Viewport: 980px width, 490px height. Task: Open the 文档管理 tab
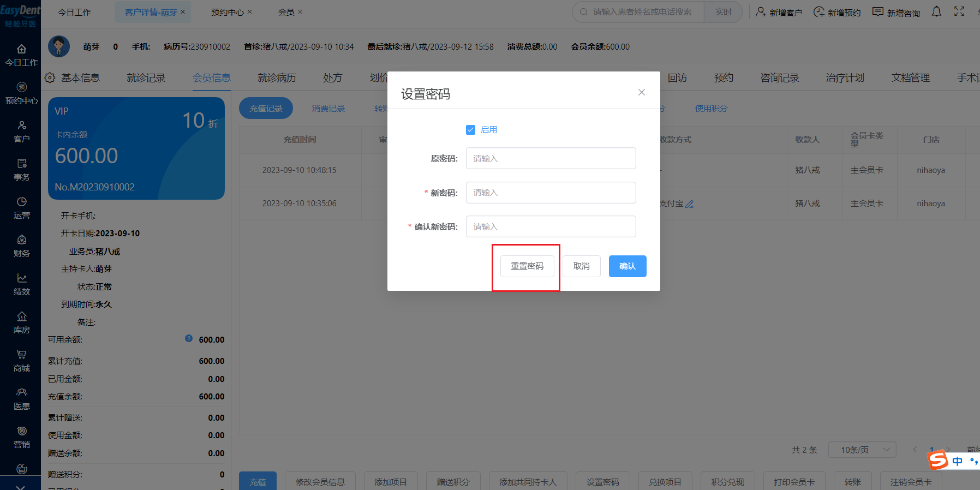coord(911,78)
